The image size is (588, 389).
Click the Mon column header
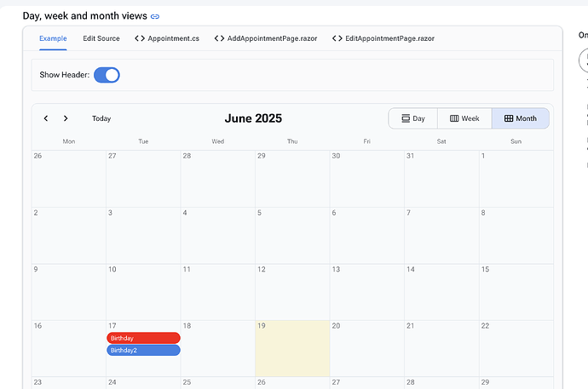tap(69, 141)
